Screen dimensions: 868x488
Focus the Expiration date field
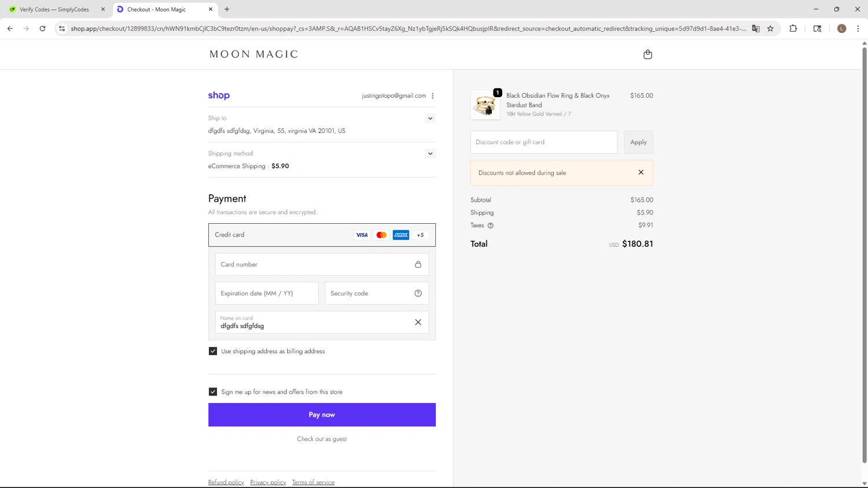pyautogui.click(x=267, y=293)
